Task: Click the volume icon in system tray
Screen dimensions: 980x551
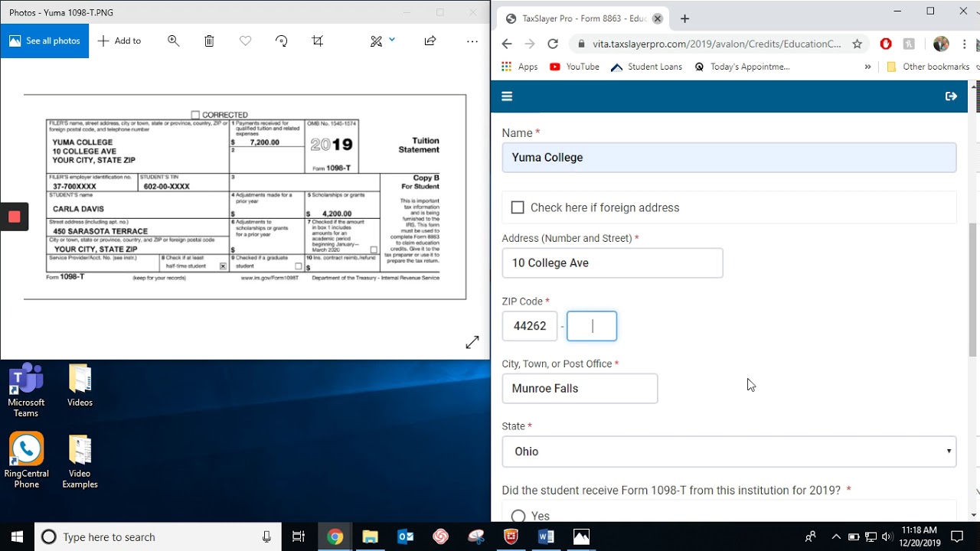Action: (887, 536)
